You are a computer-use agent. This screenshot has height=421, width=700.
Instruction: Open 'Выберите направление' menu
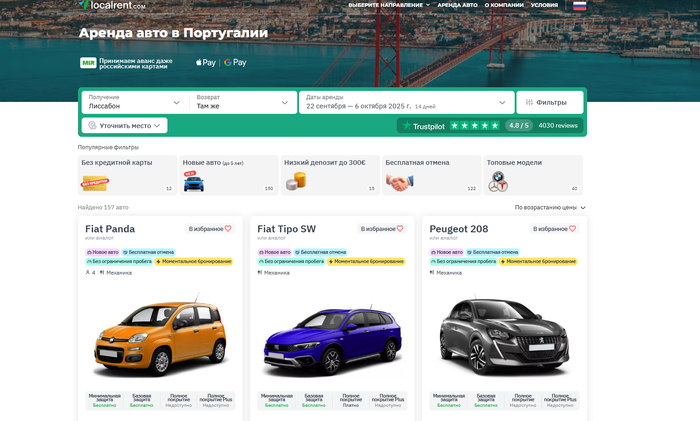pos(389,5)
